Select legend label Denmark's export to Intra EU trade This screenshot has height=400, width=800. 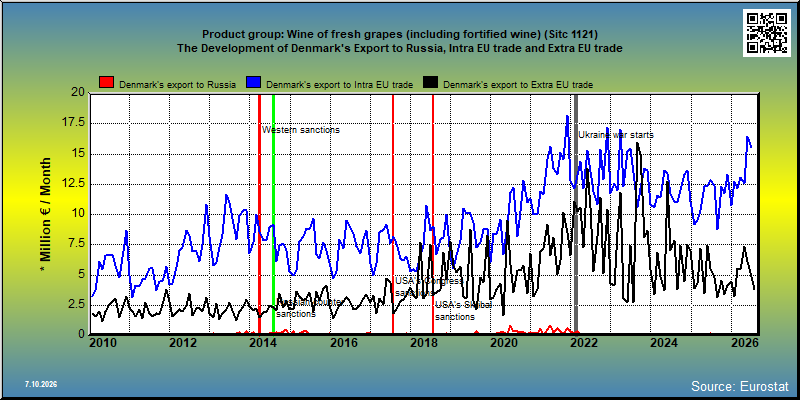(340, 85)
